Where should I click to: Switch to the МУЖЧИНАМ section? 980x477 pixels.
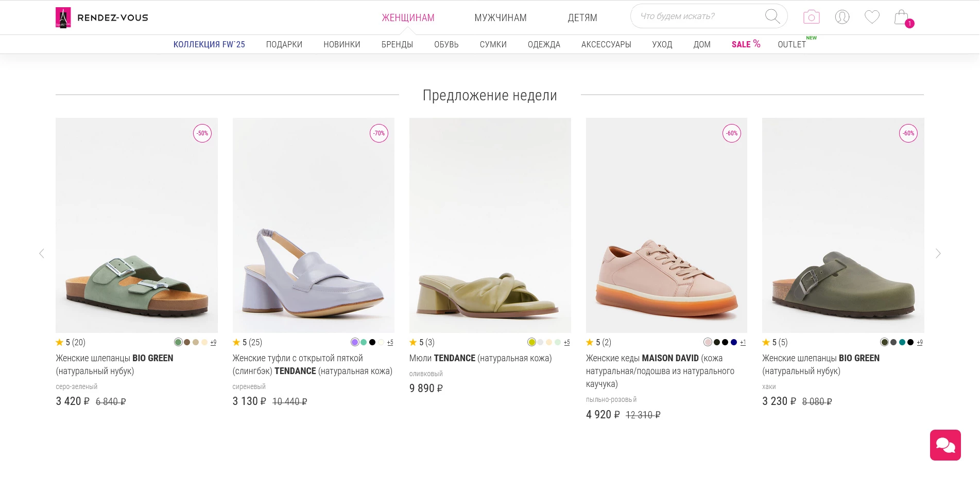click(x=500, y=17)
